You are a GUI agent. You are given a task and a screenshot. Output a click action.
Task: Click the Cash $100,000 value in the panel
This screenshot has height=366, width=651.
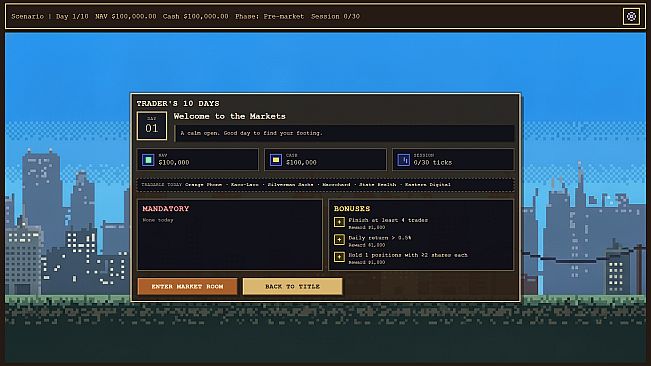click(301, 162)
